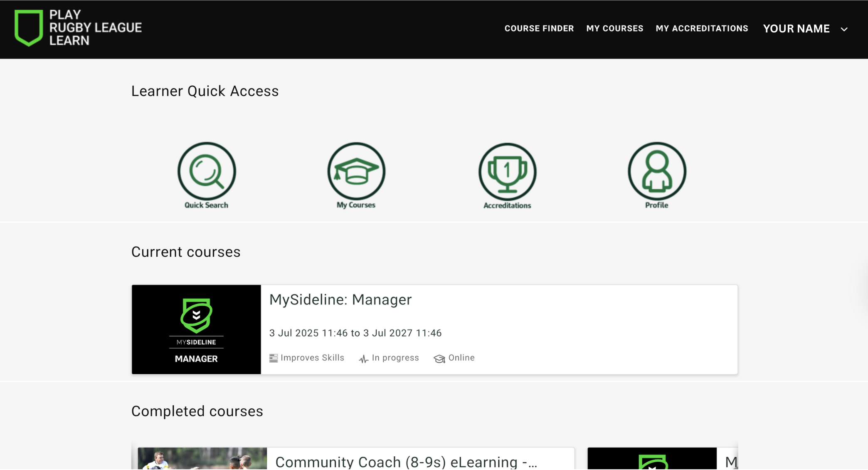Viewport: 868px width, 470px height.
Task: Open the Profile person icon
Action: [657, 171]
